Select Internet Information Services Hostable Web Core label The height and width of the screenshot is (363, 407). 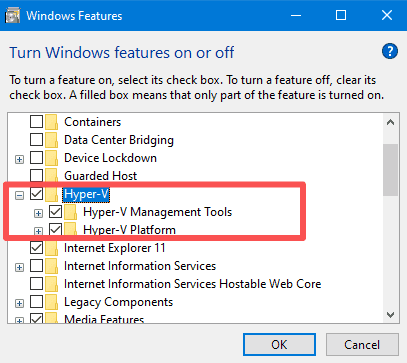coord(193,284)
